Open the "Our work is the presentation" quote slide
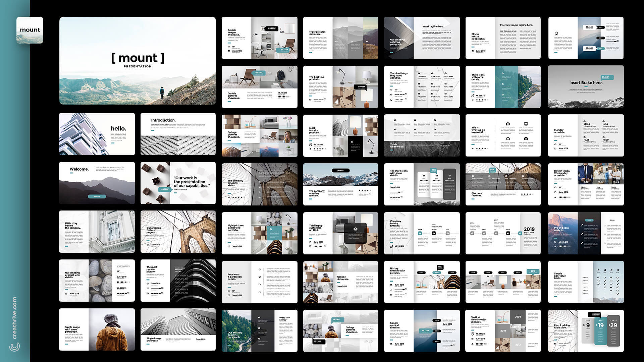This screenshot has height=362, width=644. (178, 183)
